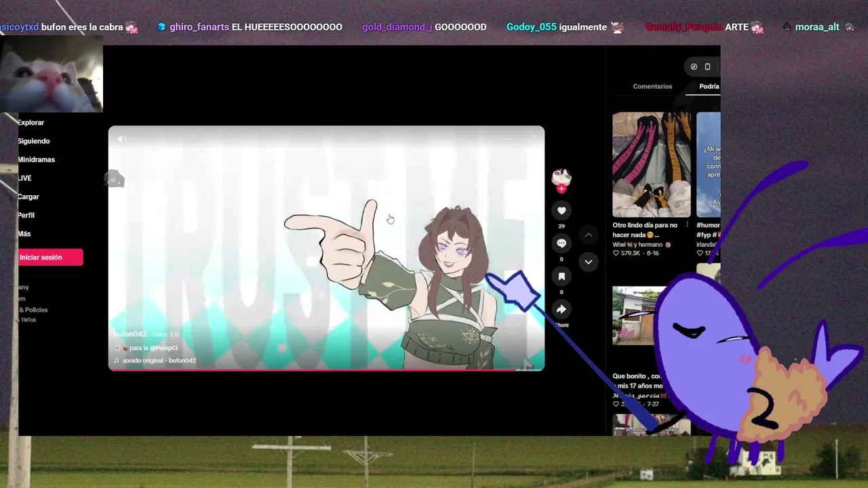The height and width of the screenshot is (488, 868).
Task: Open the '& Policies' footer link
Action: pos(34,310)
